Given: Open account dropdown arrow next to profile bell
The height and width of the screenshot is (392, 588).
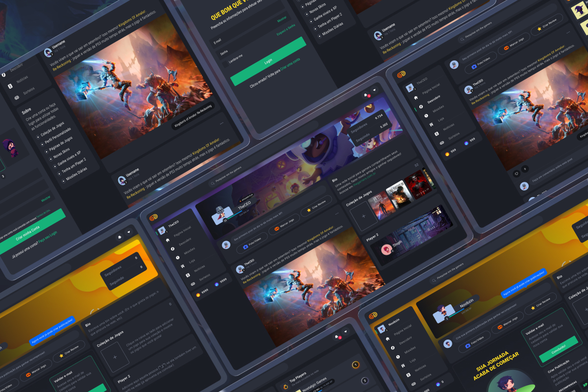Looking at the screenshot, I should pos(374,90).
